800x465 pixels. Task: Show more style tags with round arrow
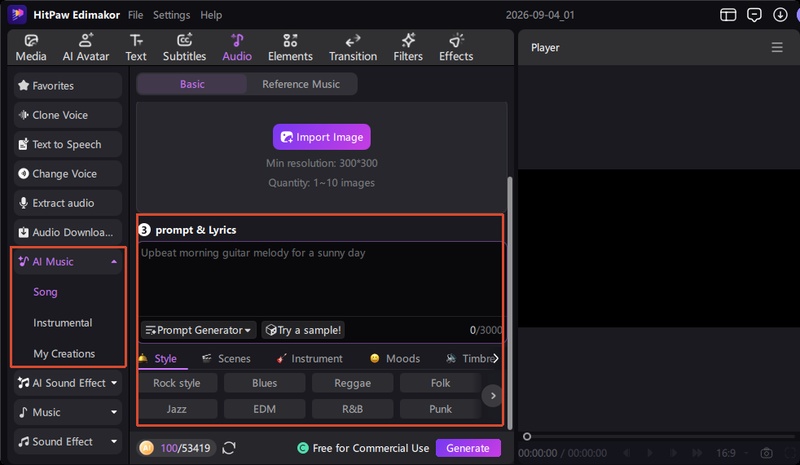(492, 396)
